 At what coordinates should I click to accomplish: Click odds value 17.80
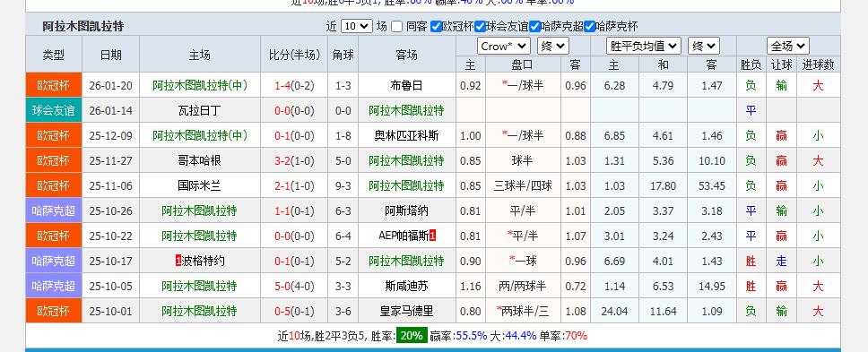tap(664, 185)
